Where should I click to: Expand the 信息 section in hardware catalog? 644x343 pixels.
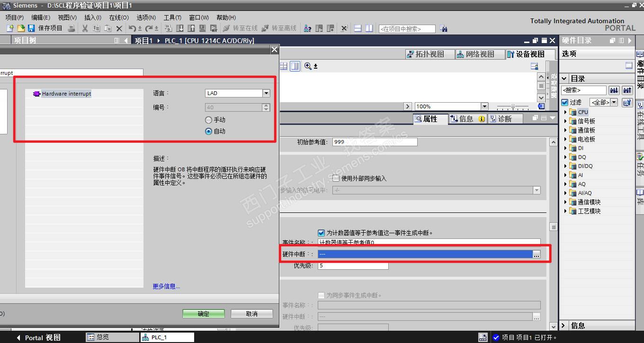pos(563,325)
